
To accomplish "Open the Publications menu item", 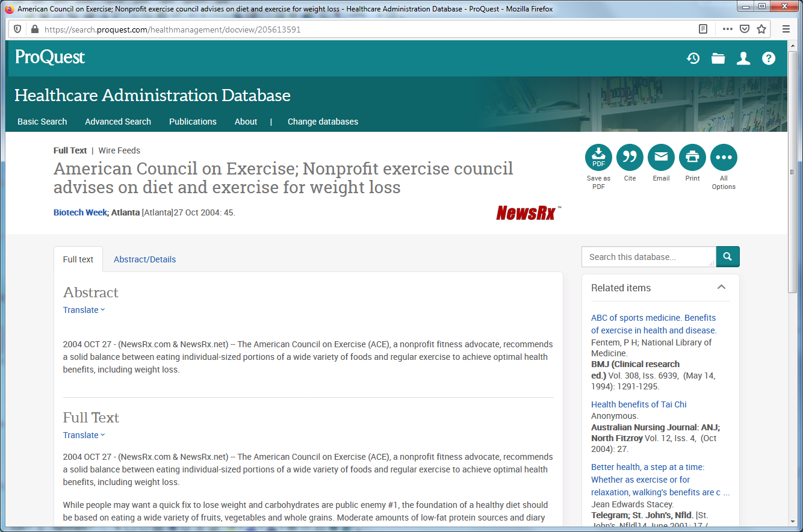I will (x=193, y=122).
